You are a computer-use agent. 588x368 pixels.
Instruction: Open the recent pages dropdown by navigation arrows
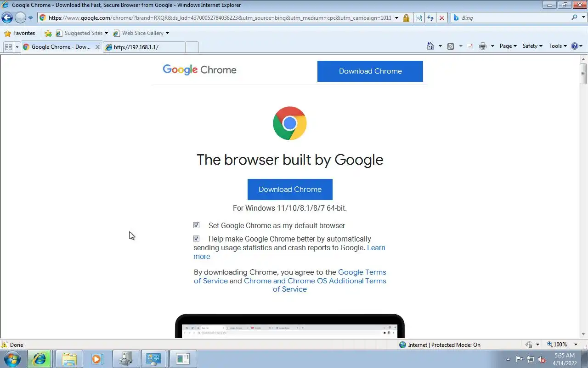(30, 18)
